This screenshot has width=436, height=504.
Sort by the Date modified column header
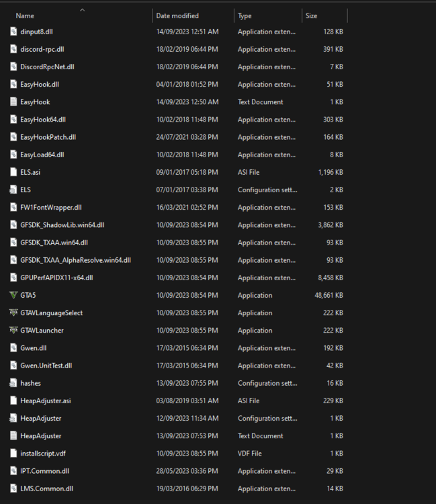click(177, 15)
